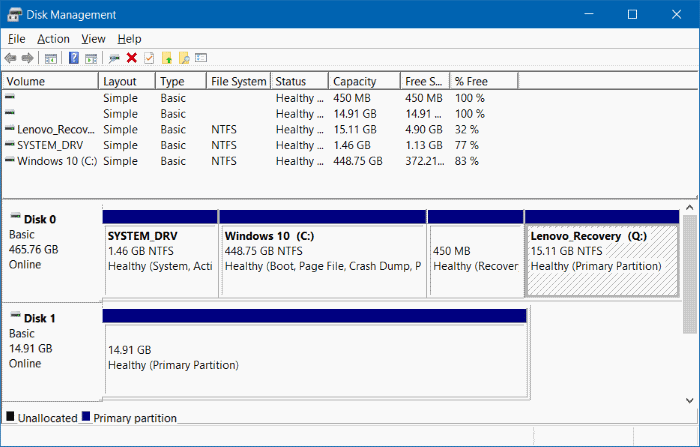Select the Windows 10 (C:) partition block
The height and width of the screenshot is (447, 700).
point(323,254)
